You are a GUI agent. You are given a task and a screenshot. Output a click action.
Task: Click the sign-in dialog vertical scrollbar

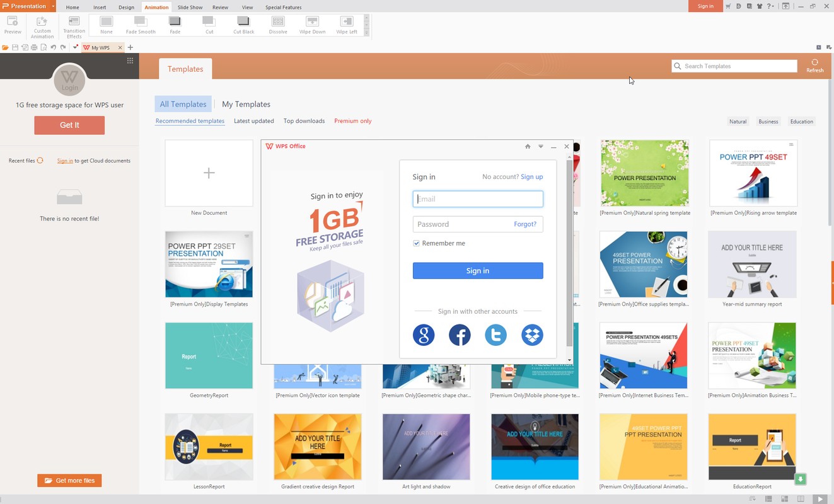pyautogui.click(x=570, y=252)
